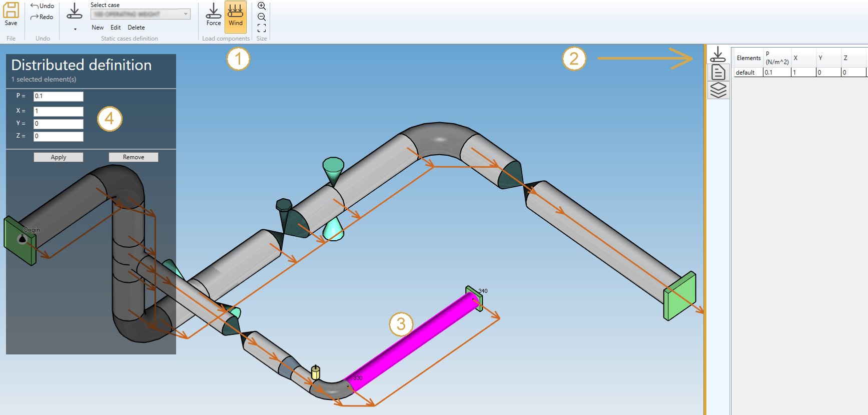Undo the last action

click(43, 6)
